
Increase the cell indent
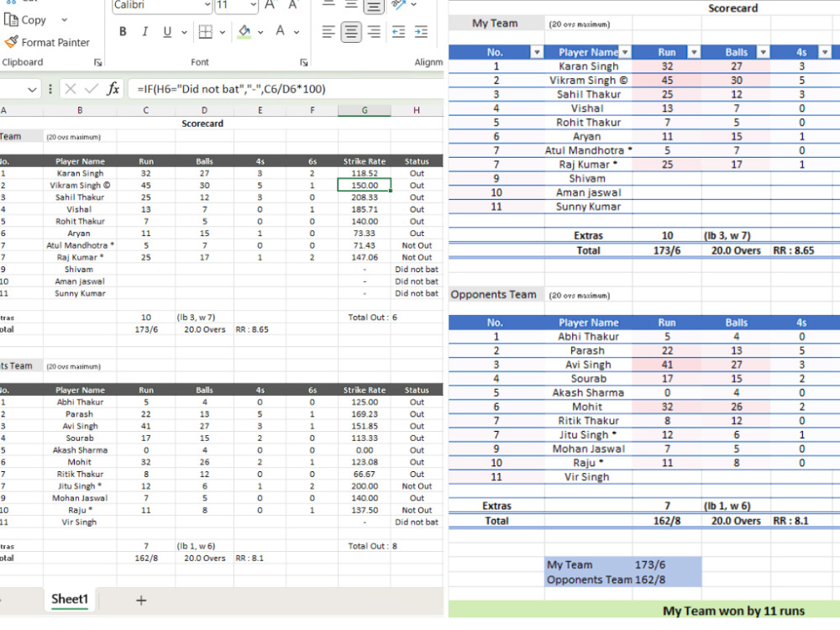coord(421,32)
